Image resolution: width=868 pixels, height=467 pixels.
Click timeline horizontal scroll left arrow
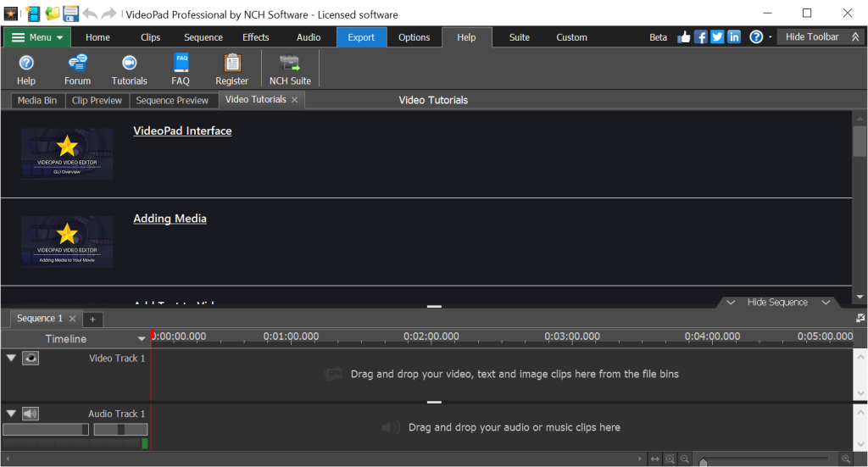(8, 459)
